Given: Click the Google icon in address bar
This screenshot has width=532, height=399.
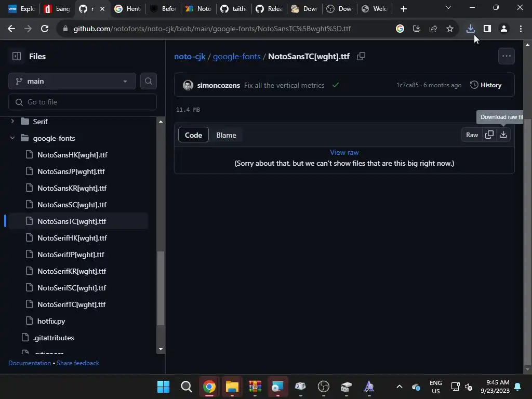Looking at the screenshot, I should 400,29.
